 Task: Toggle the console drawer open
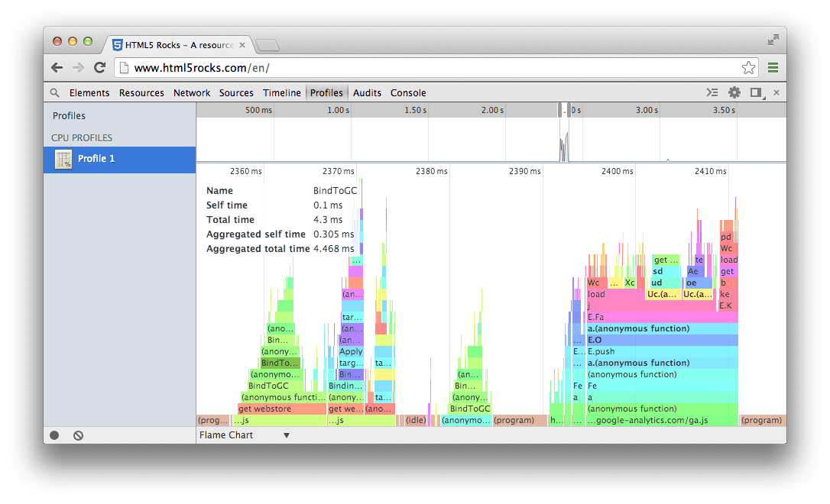712,92
